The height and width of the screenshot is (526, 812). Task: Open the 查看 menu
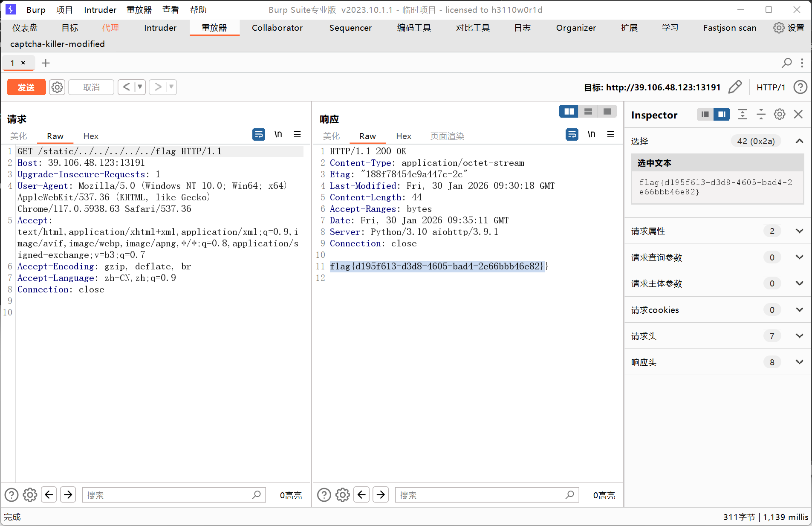coord(170,10)
